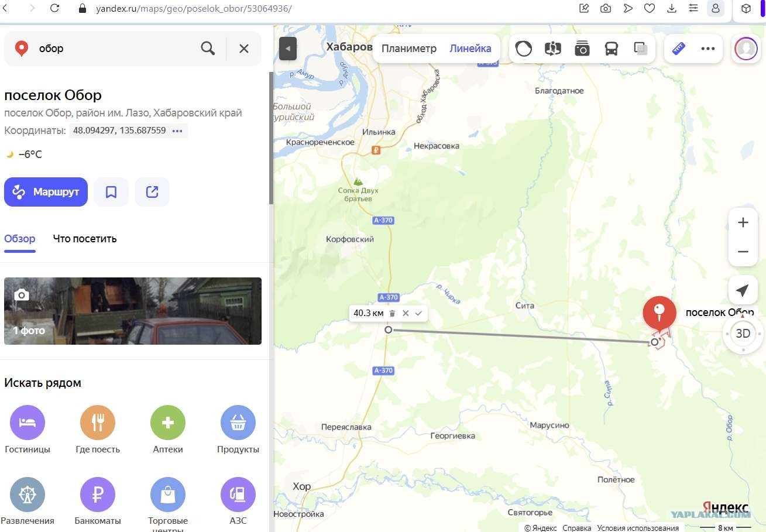Screen dimensions: 766x532
Task: Click the © Яндекс copyright link
Action: [541, 528]
